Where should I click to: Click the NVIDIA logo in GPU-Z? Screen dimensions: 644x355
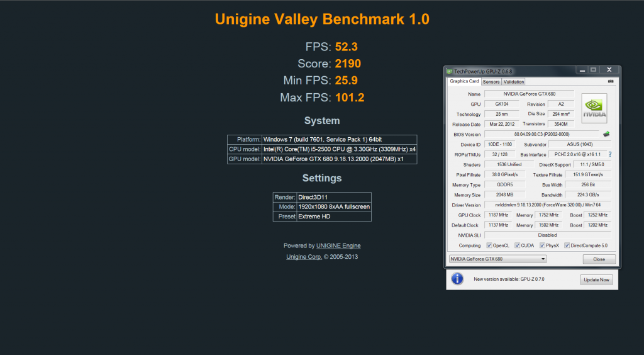(x=594, y=108)
